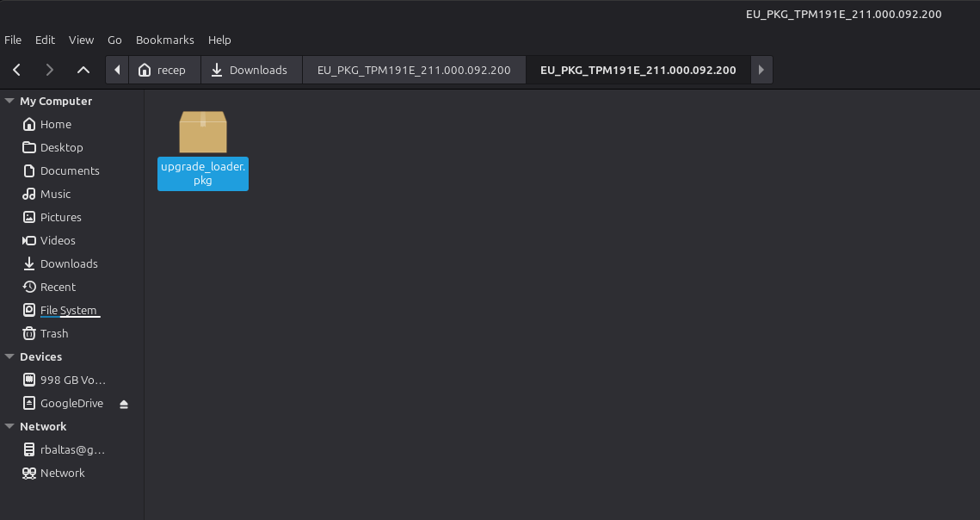This screenshot has width=980, height=520.
Task: Click the Network computers icon
Action: tap(28, 473)
